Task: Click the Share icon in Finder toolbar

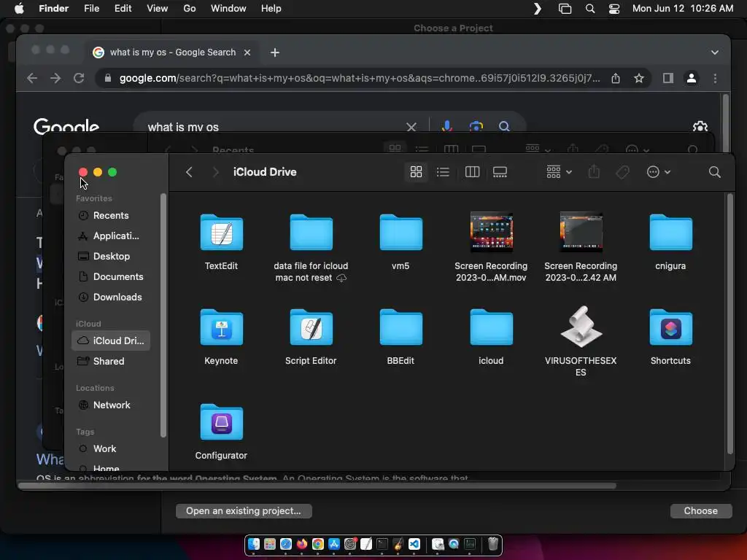Action: [x=594, y=171]
